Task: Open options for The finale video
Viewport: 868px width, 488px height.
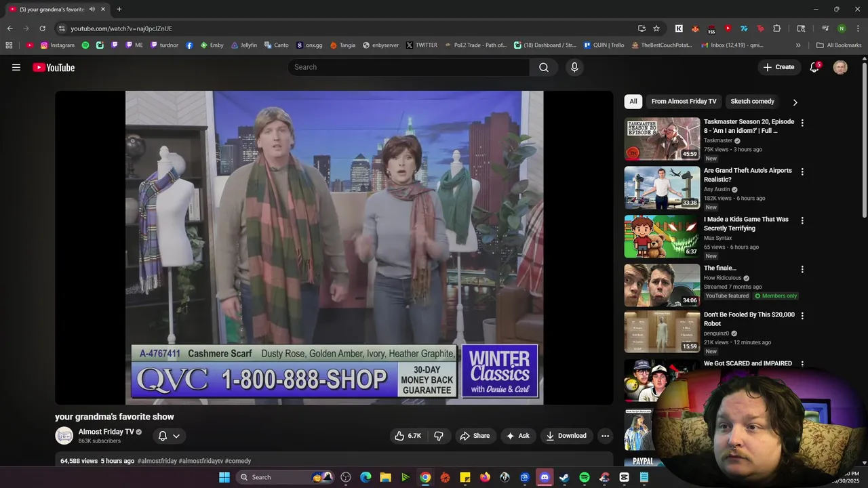Action: 802,270
